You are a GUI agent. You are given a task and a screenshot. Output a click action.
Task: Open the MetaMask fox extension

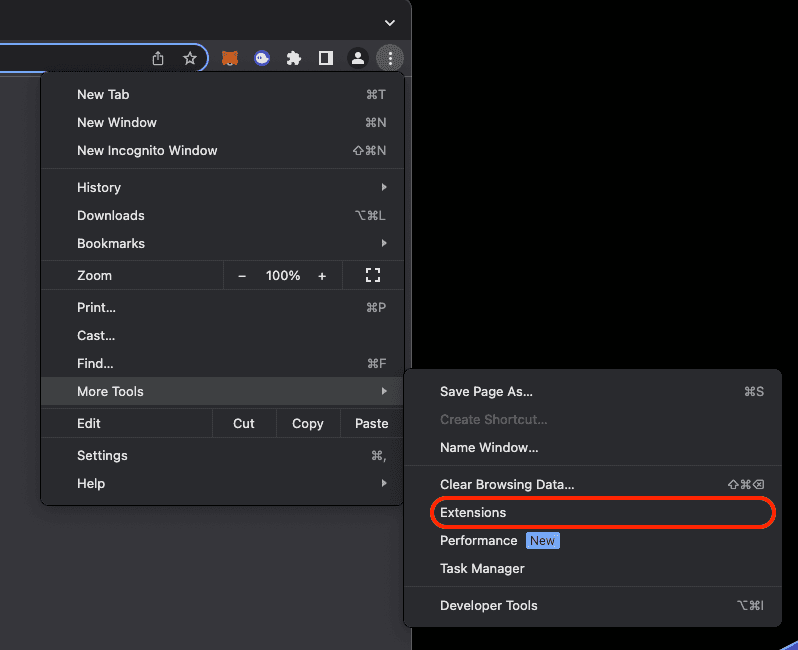click(x=230, y=58)
